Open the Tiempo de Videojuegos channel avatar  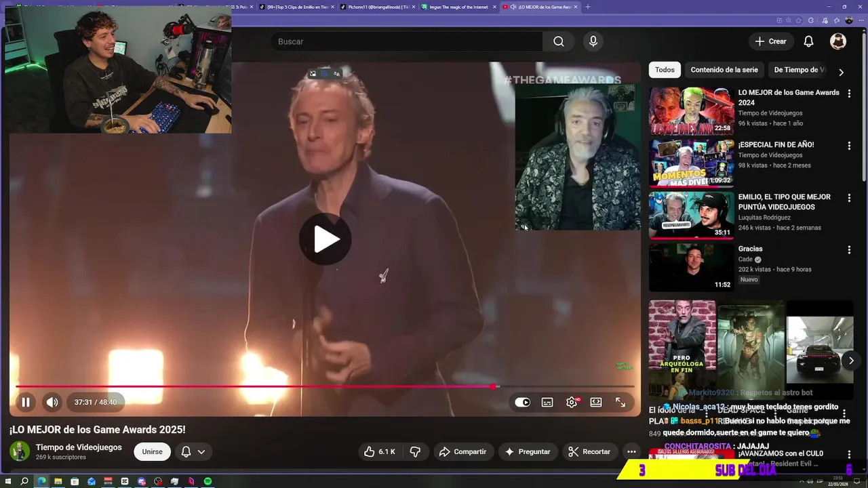pyautogui.click(x=20, y=451)
